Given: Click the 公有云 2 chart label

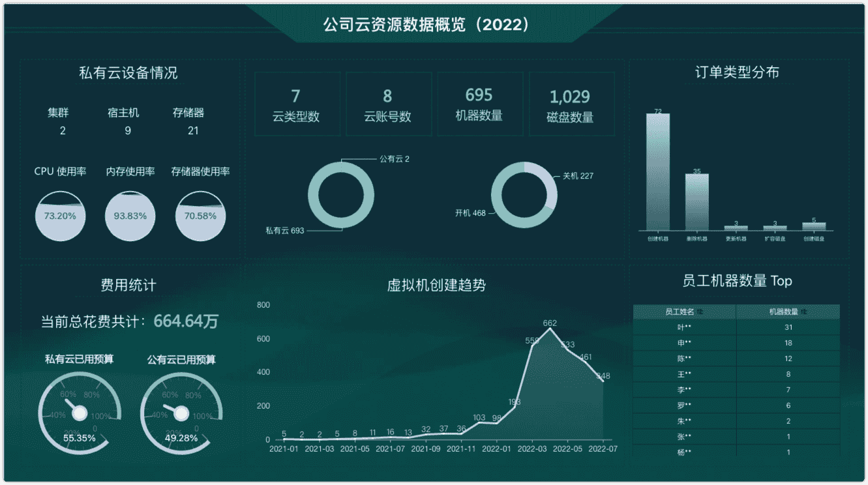Looking at the screenshot, I should pos(395,159).
